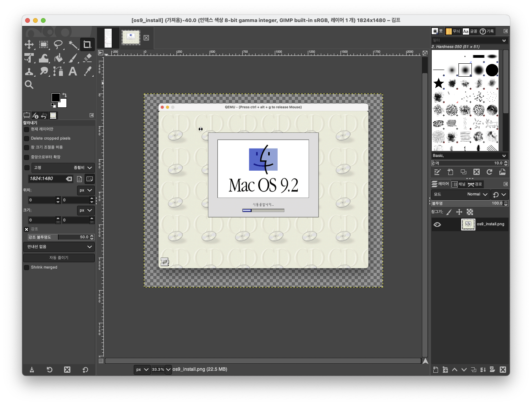Screen dimensions: 532x405
Task: Select the Rectangle Select tool
Action: pos(44,44)
